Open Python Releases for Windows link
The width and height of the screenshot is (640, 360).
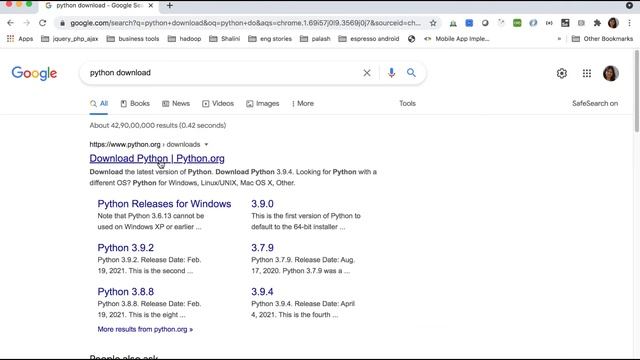pos(164,204)
